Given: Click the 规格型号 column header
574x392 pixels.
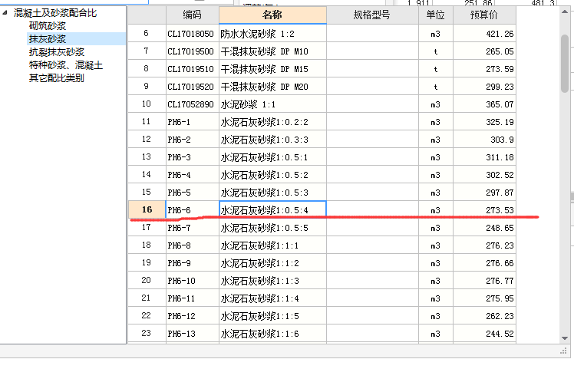Looking at the screenshot, I should coord(372,15).
